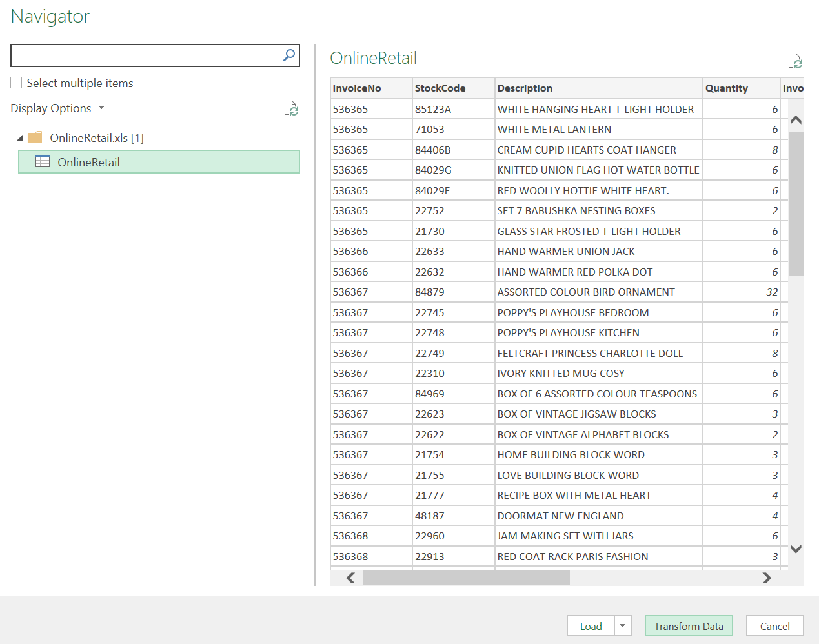Click the horizontal scrollbar thumb
The width and height of the screenshot is (819, 644).
pos(465,578)
